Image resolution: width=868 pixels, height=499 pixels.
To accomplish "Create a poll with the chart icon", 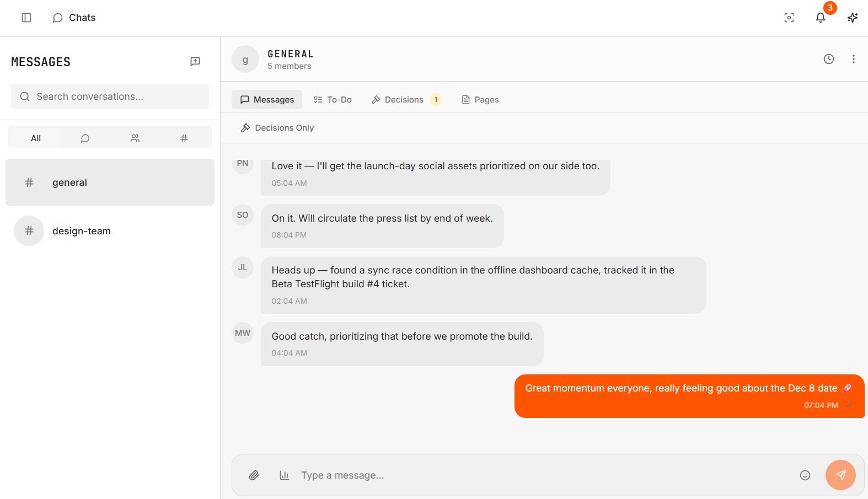I will pos(284,475).
